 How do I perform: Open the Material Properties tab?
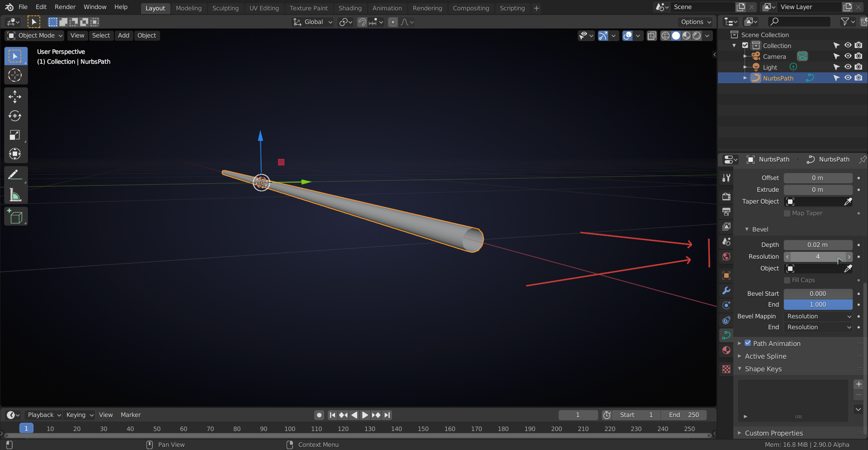(x=726, y=350)
